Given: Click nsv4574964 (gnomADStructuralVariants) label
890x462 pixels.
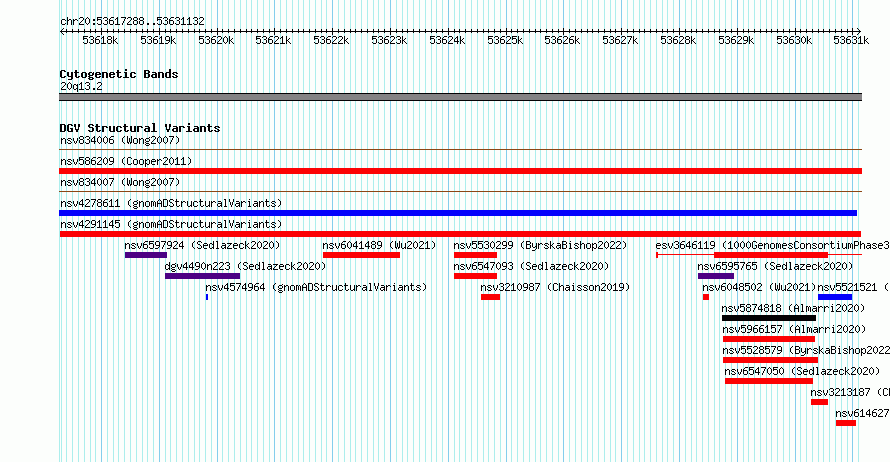Looking at the screenshot, I should pyautogui.click(x=316, y=287).
